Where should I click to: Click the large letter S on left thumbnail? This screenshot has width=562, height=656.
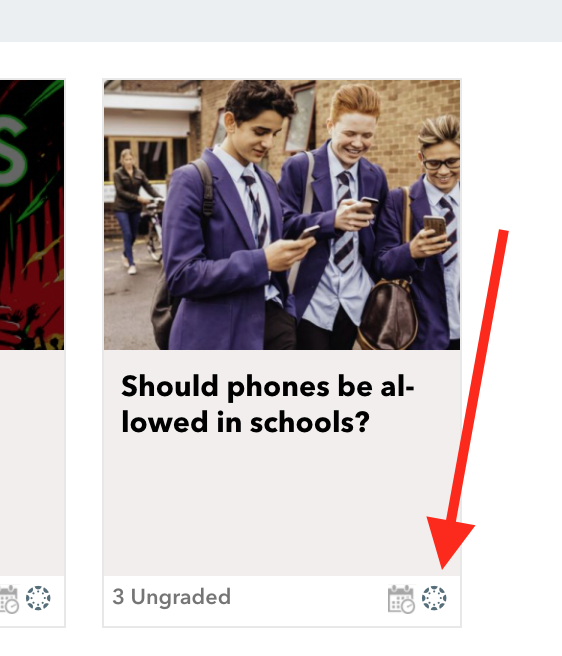tap(13, 151)
